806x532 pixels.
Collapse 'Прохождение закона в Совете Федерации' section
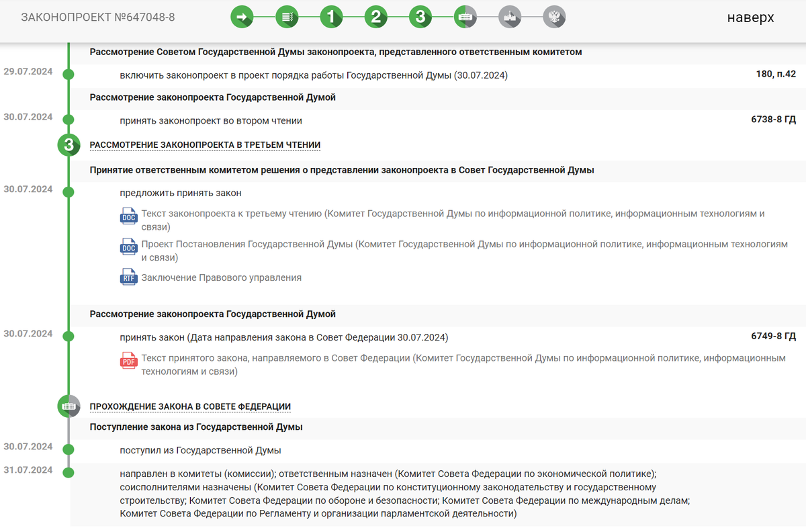[x=190, y=406]
